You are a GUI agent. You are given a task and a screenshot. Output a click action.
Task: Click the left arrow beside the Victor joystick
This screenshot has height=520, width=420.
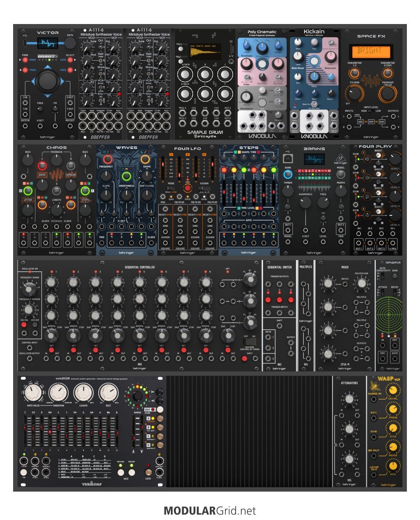coord(33,81)
